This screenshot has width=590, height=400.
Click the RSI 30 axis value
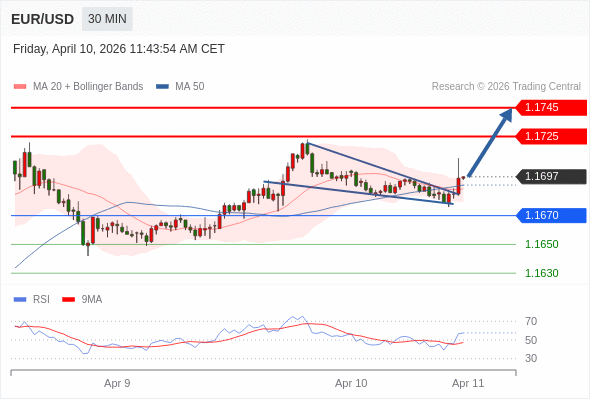click(x=531, y=358)
